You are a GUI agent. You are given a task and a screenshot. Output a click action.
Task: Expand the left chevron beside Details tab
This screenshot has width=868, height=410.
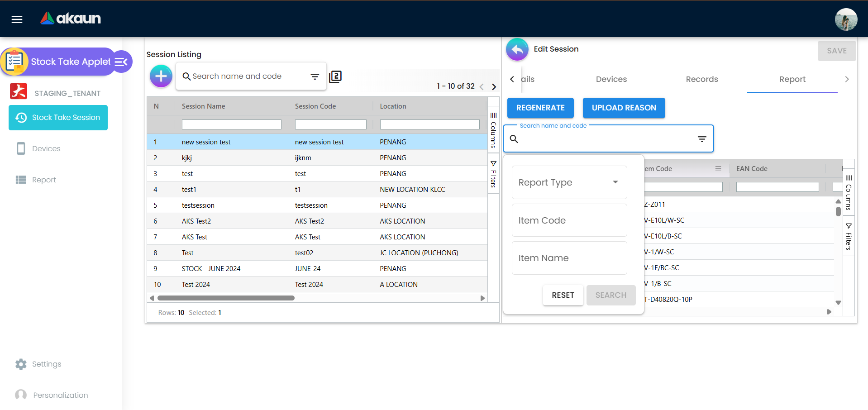tap(511, 79)
